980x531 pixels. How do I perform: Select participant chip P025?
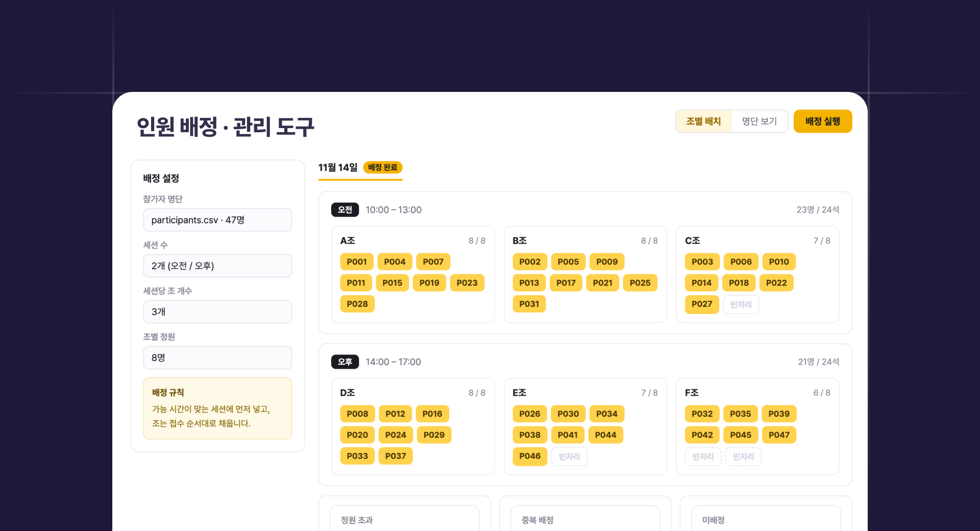pos(640,283)
